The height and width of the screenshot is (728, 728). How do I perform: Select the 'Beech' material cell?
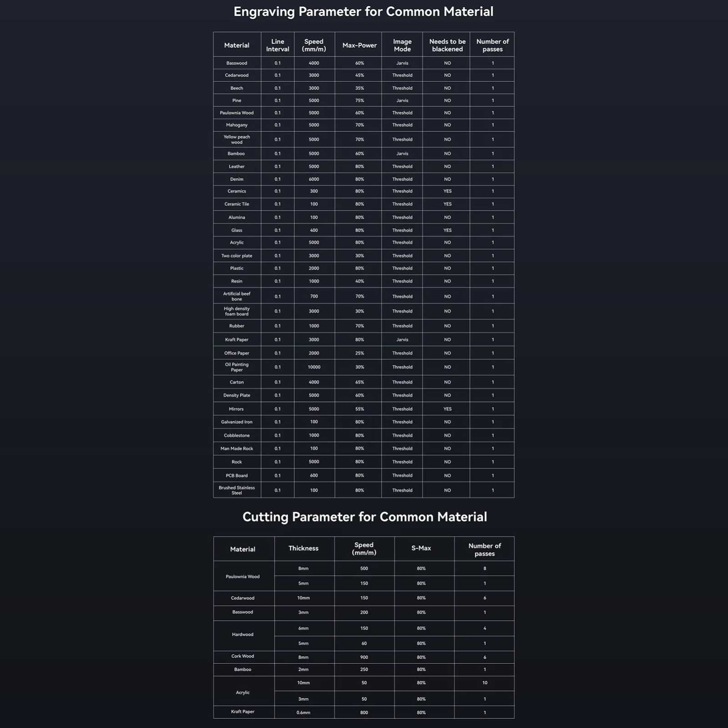coord(237,88)
